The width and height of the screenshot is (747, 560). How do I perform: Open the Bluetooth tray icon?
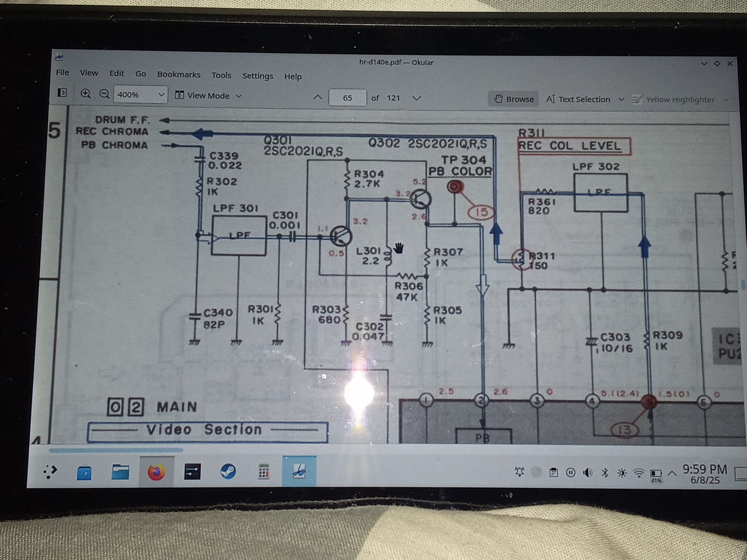pos(605,473)
